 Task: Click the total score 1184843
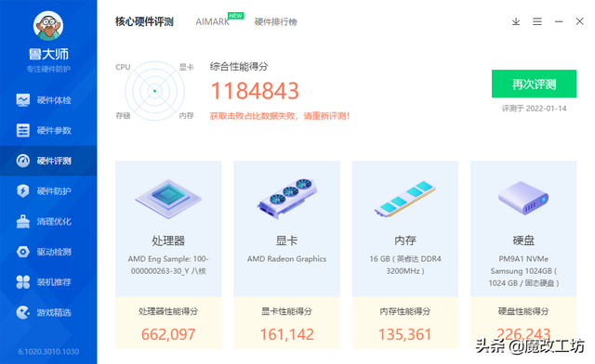255,91
